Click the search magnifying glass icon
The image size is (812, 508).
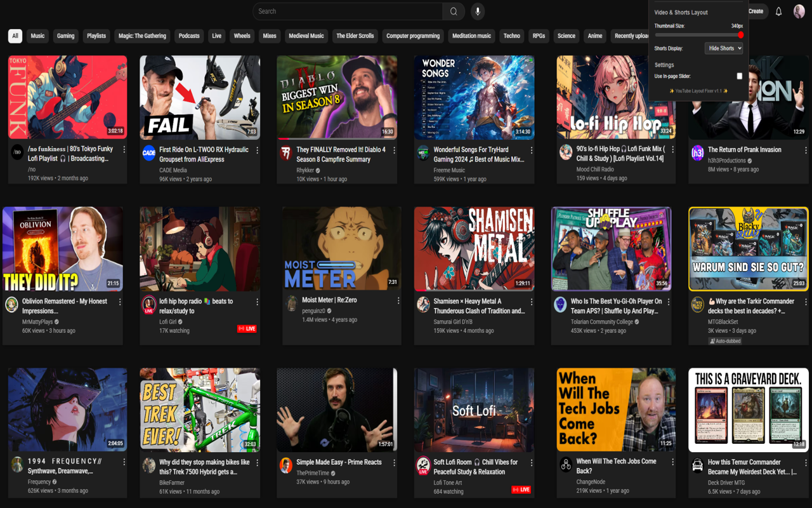(x=453, y=11)
